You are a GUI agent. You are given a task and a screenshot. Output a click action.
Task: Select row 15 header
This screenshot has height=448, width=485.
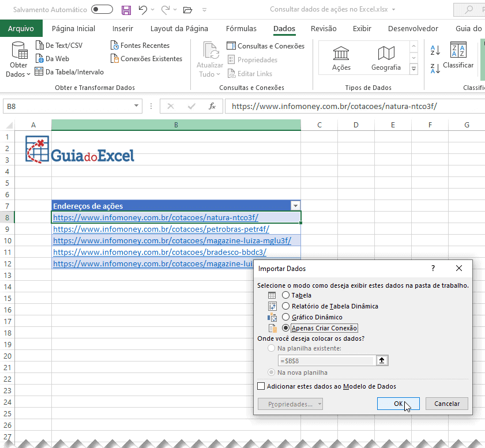coord(7,298)
